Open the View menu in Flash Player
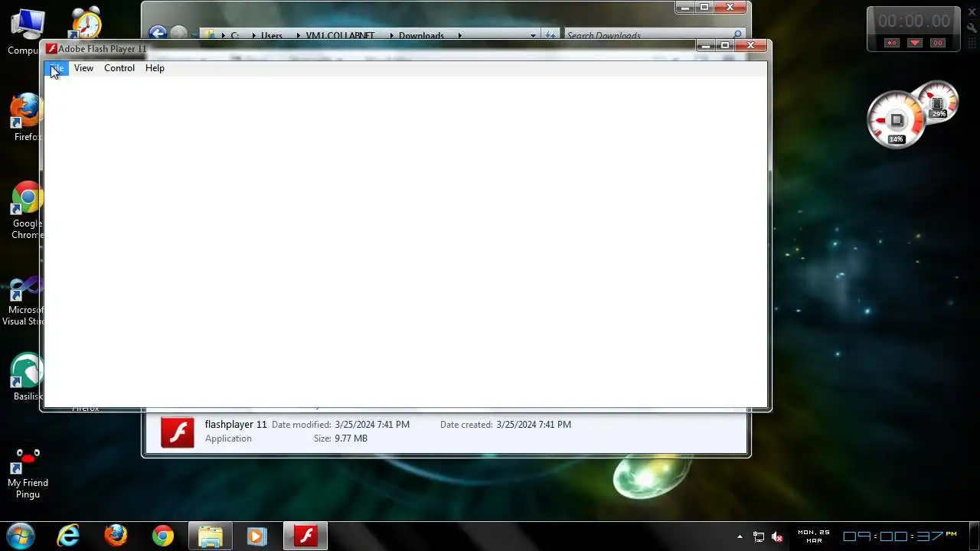This screenshot has height=551, width=980. pos(83,68)
